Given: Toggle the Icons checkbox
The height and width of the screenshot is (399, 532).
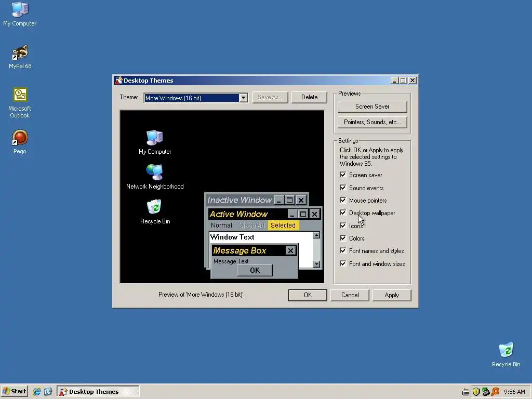Looking at the screenshot, I should 343,225.
